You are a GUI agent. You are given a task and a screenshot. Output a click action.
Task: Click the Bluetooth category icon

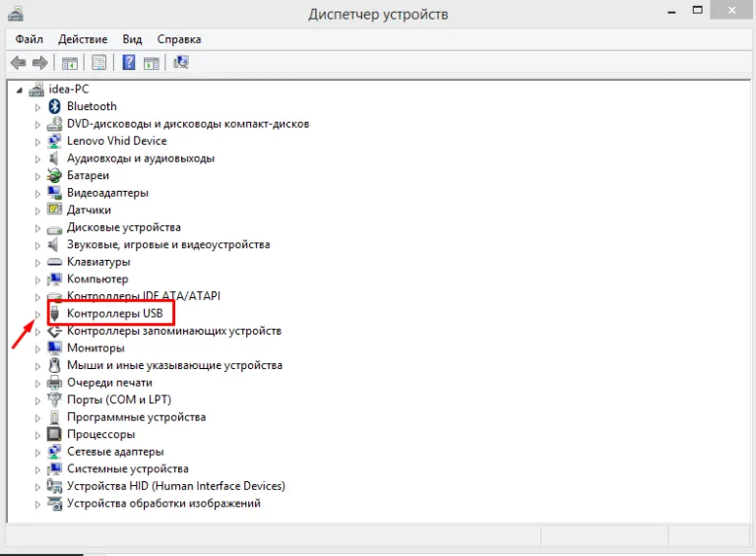[x=54, y=106]
